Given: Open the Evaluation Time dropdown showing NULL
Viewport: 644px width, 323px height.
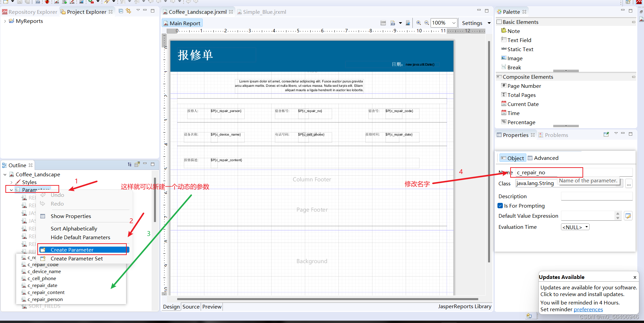Looking at the screenshot, I should pyautogui.click(x=575, y=227).
